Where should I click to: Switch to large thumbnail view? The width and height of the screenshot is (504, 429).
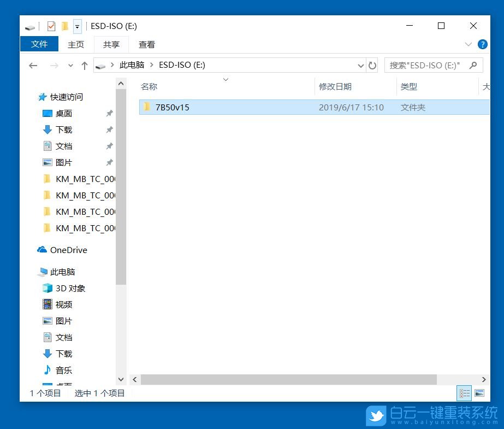click(480, 393)
